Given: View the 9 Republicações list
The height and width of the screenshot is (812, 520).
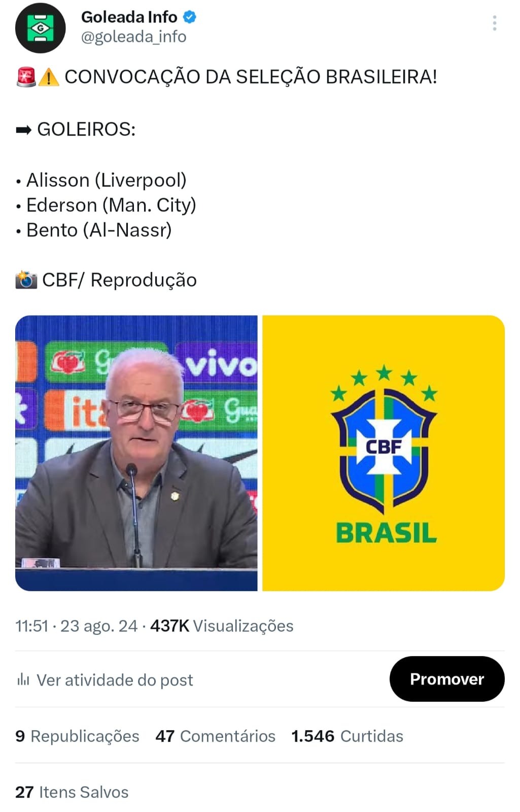Looking at the screenshot, I should 77,736.
